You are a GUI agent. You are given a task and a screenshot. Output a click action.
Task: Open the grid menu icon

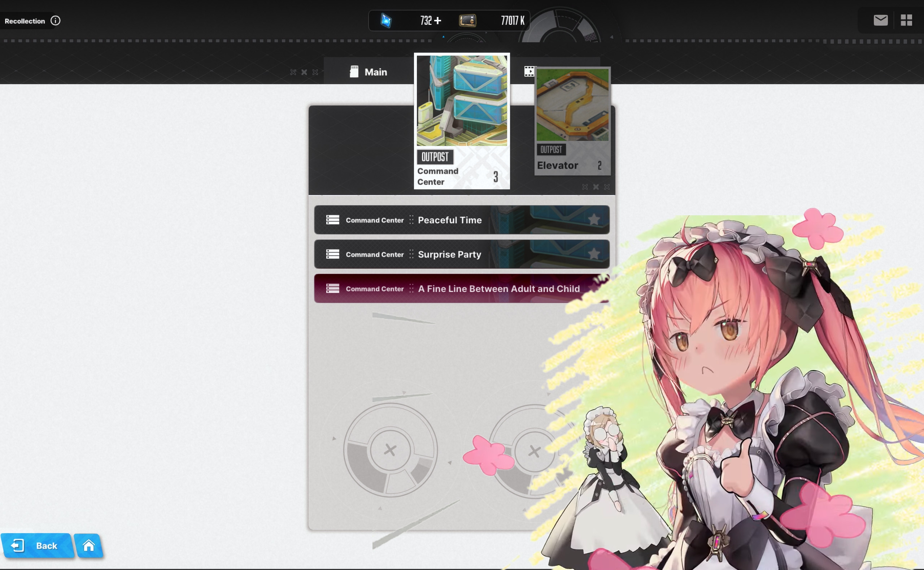click(906, 20)
